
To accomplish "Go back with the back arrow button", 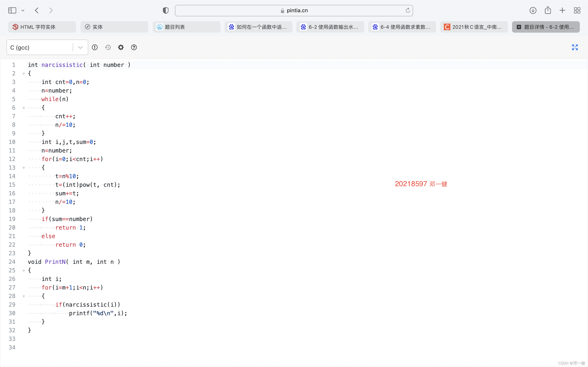I will point(37,10).
